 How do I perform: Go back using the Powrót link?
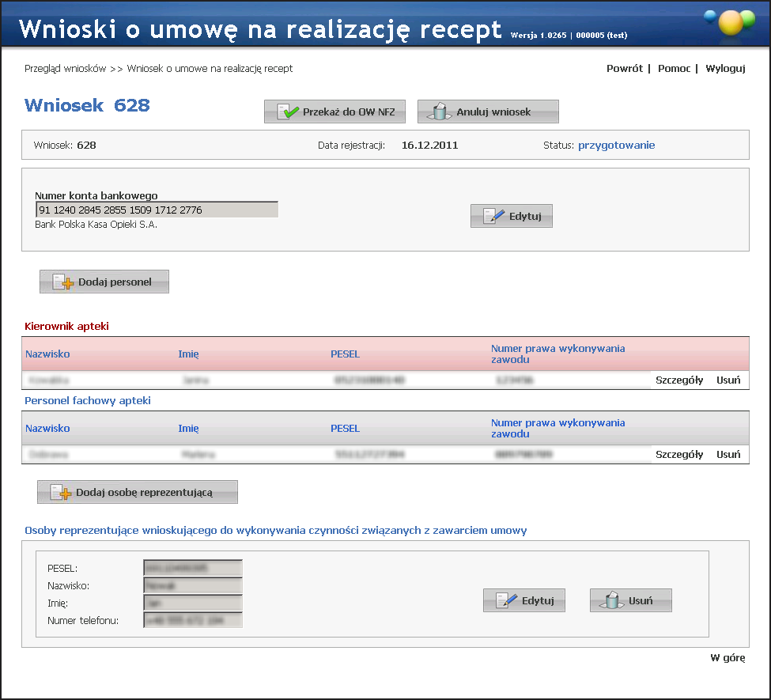point(624,69)
